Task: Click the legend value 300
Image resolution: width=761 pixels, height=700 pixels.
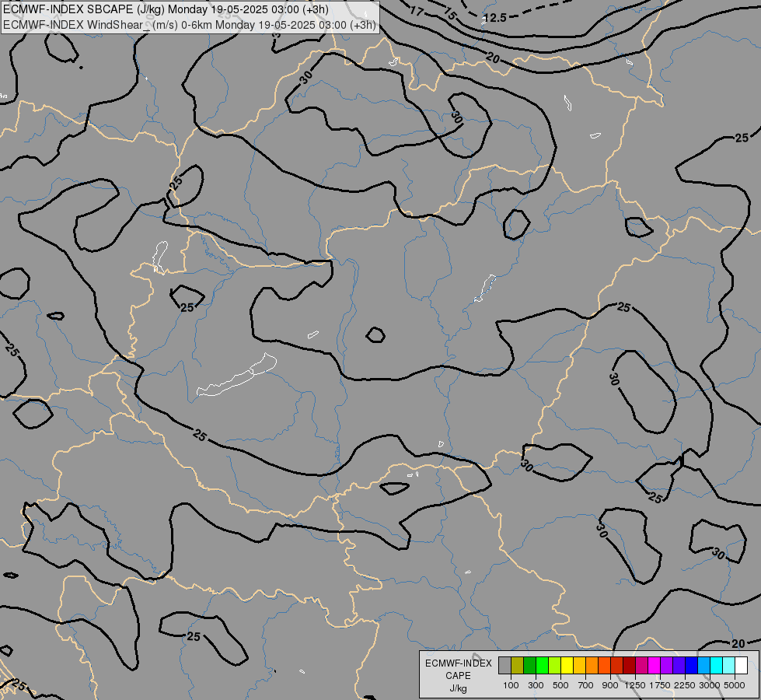Action: tap(536, 685)
